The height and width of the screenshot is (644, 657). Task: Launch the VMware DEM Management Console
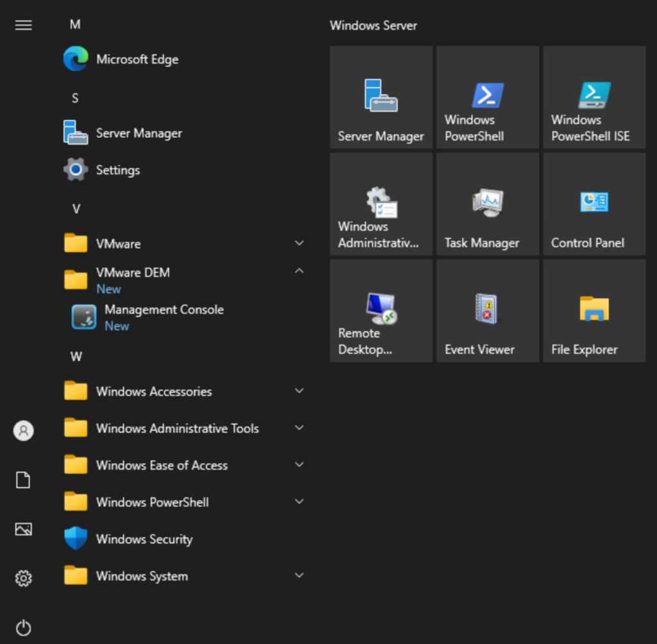pyautogui.click(x=164, y=317)
